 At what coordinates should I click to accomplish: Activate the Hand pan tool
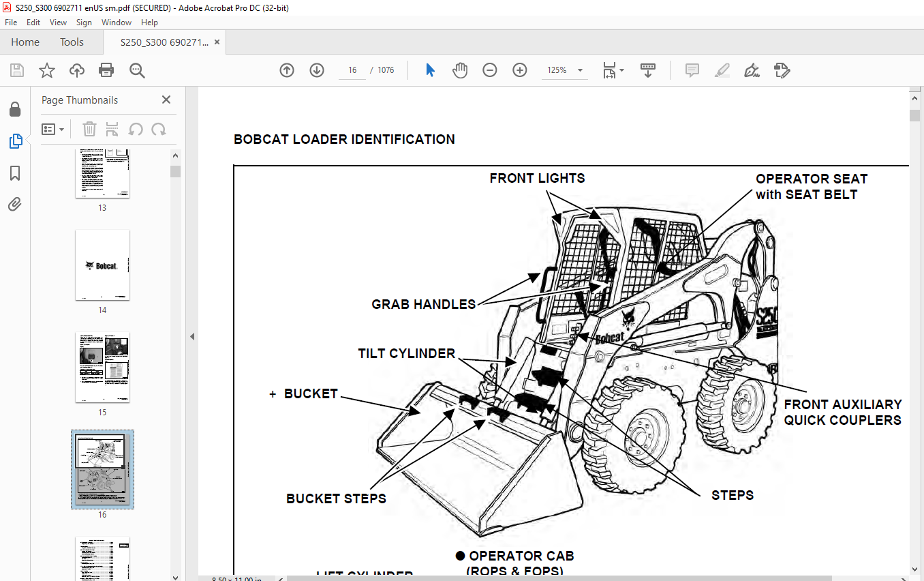tap(460, 70)
